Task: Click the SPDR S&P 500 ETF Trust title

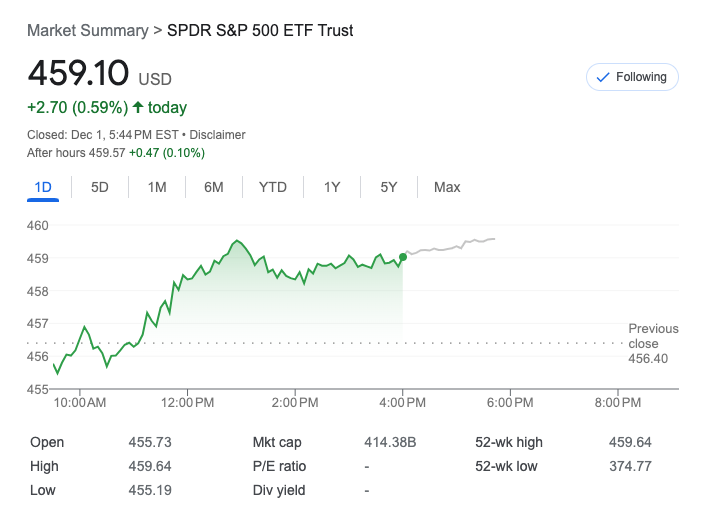Action: [x=260, y=31]
